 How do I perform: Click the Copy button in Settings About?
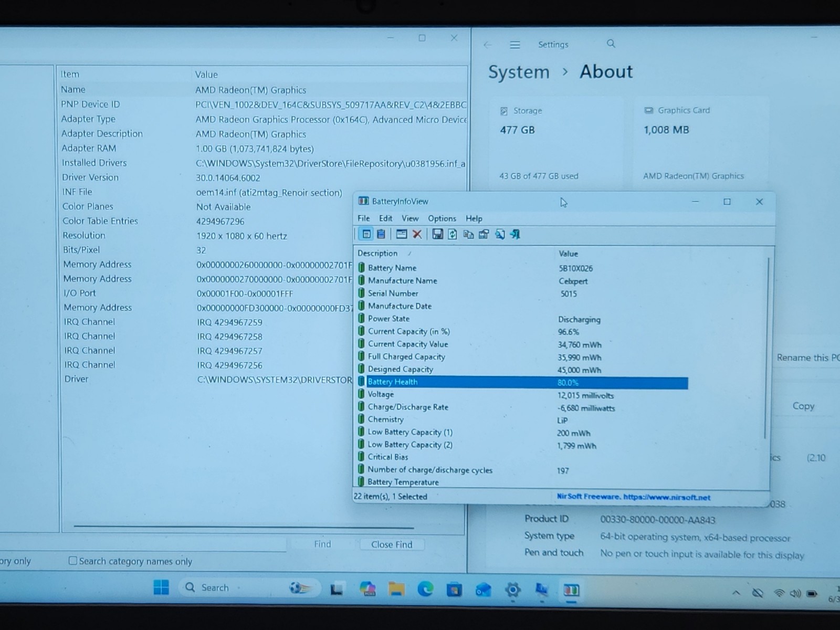click(x=803, y=406)
